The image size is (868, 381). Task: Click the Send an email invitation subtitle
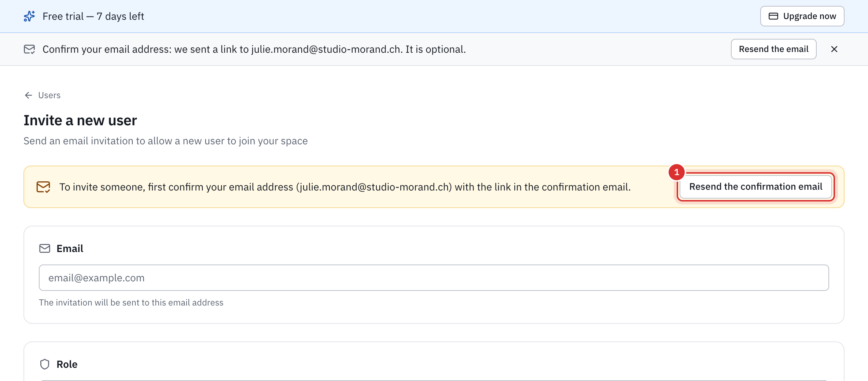point(166,141)
